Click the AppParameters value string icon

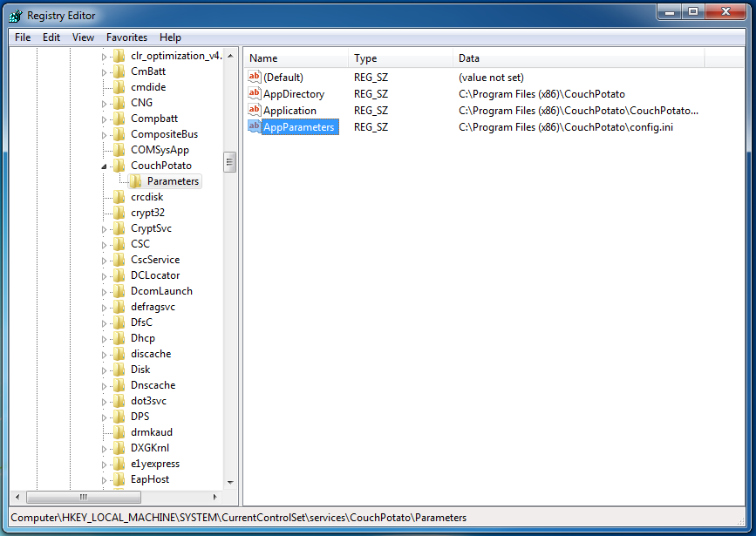[254, 126]
